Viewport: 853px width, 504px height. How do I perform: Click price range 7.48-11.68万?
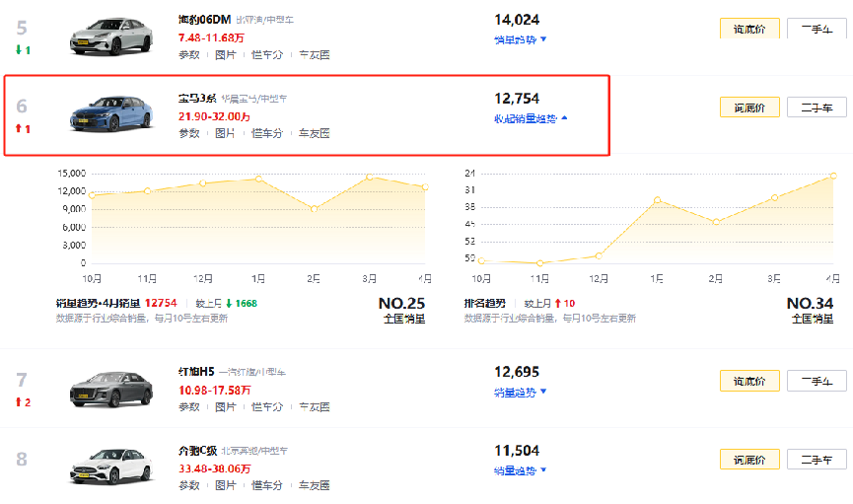coord(211,37)
